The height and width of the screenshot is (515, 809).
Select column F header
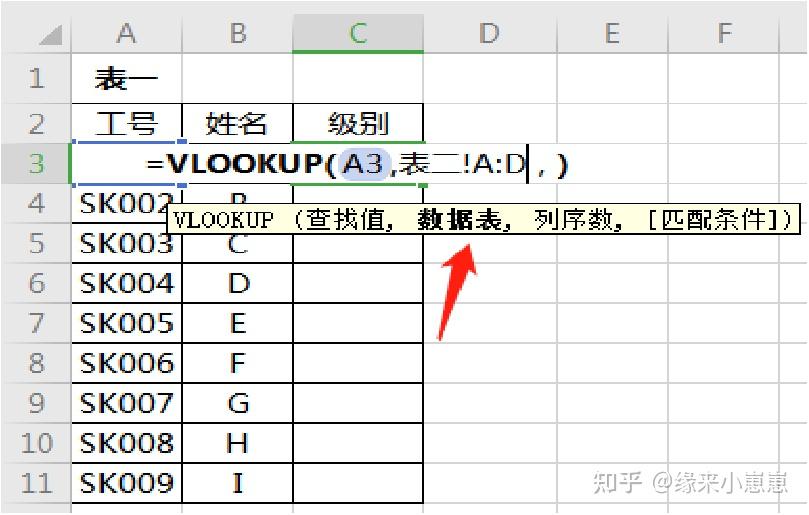tap(723, 34)
